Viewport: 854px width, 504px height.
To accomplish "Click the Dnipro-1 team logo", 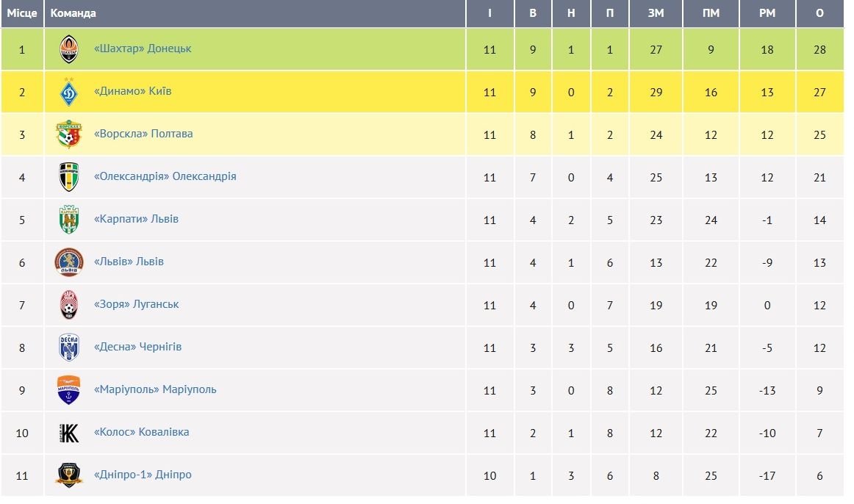I will 69,475.
